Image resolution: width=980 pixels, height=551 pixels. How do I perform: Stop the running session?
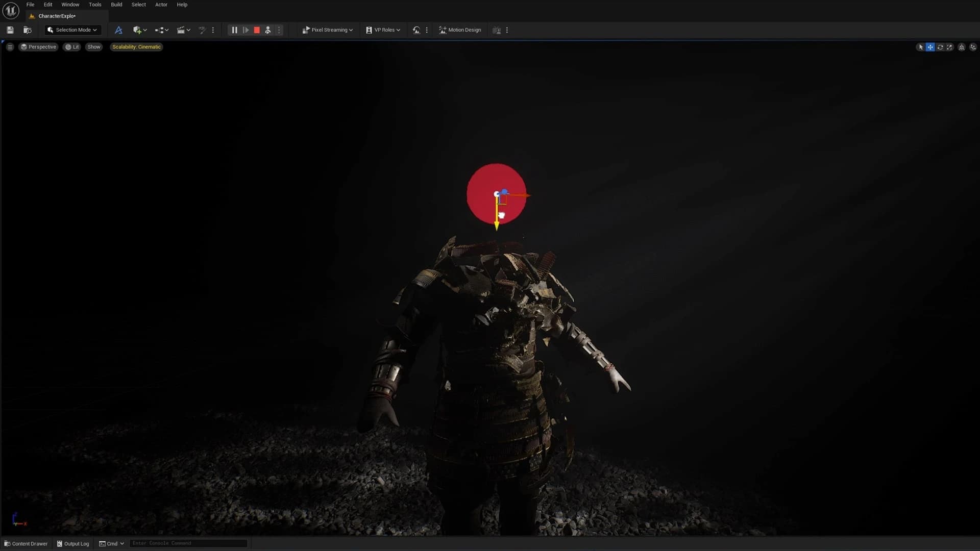point(257,30)
